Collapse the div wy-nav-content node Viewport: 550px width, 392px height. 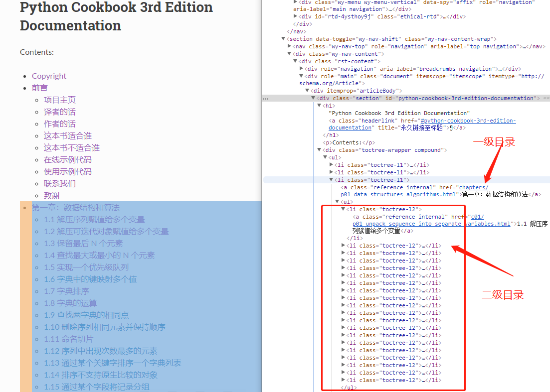[x=289, y=54]
